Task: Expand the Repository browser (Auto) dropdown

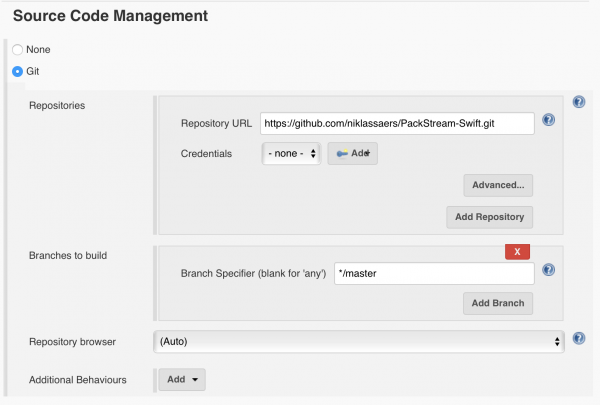Action: pyautogui.click(x=359, y=341)
